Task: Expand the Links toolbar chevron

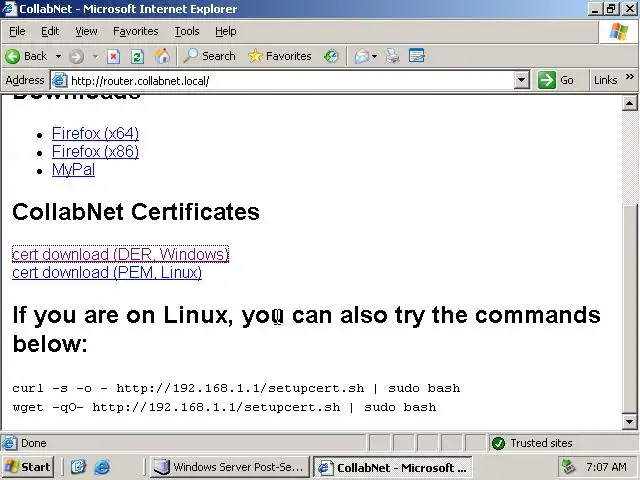Action: point(630,76)
